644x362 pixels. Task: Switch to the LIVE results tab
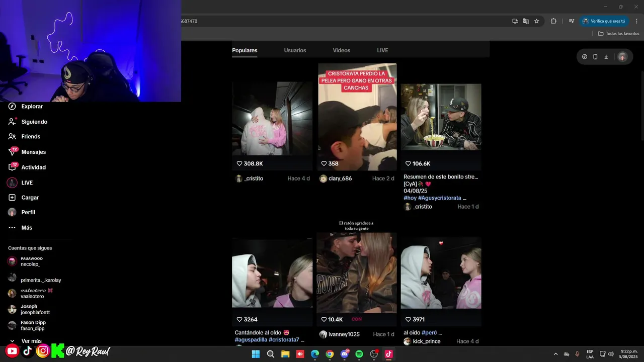[382, 50]
